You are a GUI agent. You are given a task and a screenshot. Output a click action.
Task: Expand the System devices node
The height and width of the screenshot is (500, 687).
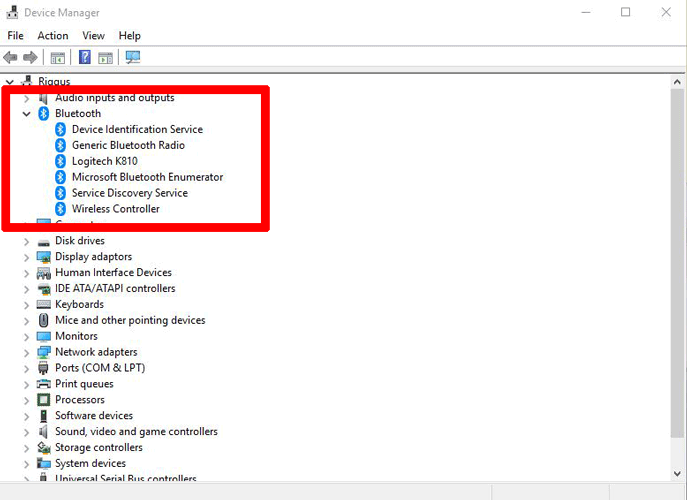[27, 465]
